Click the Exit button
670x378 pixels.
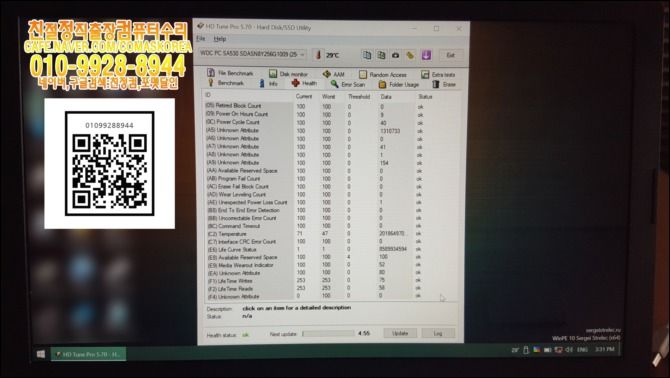coord(451,55)
